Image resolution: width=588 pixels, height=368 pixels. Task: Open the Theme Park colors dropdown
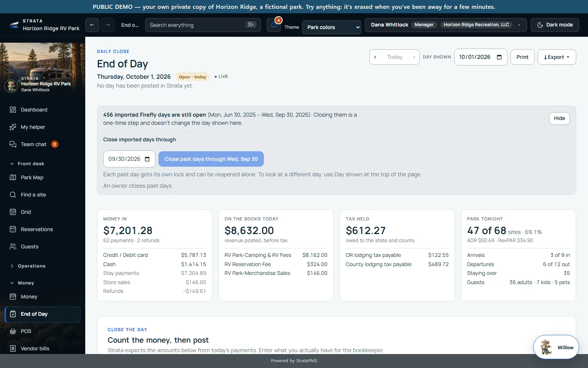coord(331,27)
